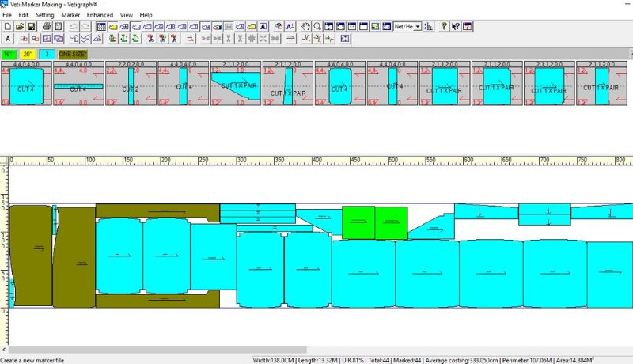This screenshot has height=364, width=633.
Task: Activate the magnifier Zoom tool
Action: coord(317,27)
